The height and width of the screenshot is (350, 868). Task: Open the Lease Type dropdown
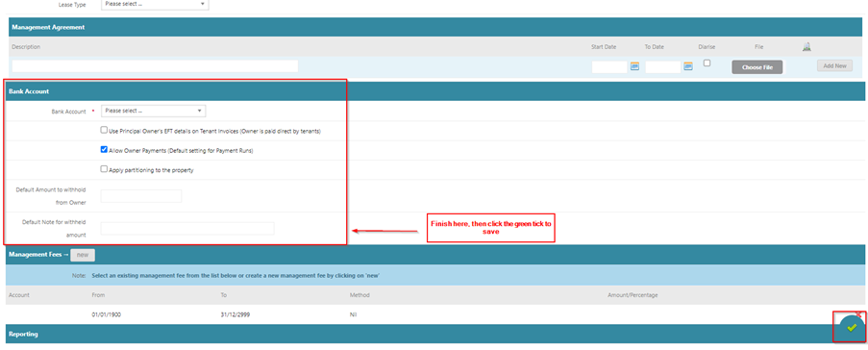point(155,5)
